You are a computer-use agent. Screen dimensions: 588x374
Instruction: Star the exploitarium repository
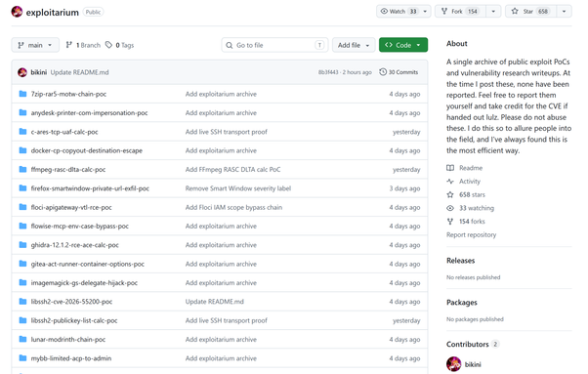pyautogui.click(x=531, y=12)
